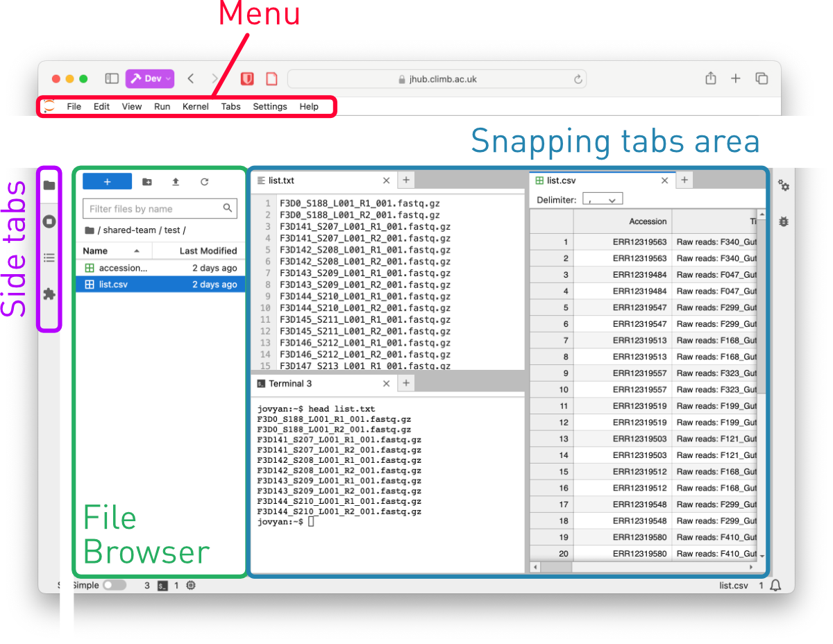The height and width of the screenshot is (644, 833).
Task: Refresh the file browser list
Action: tap(204, 182)
